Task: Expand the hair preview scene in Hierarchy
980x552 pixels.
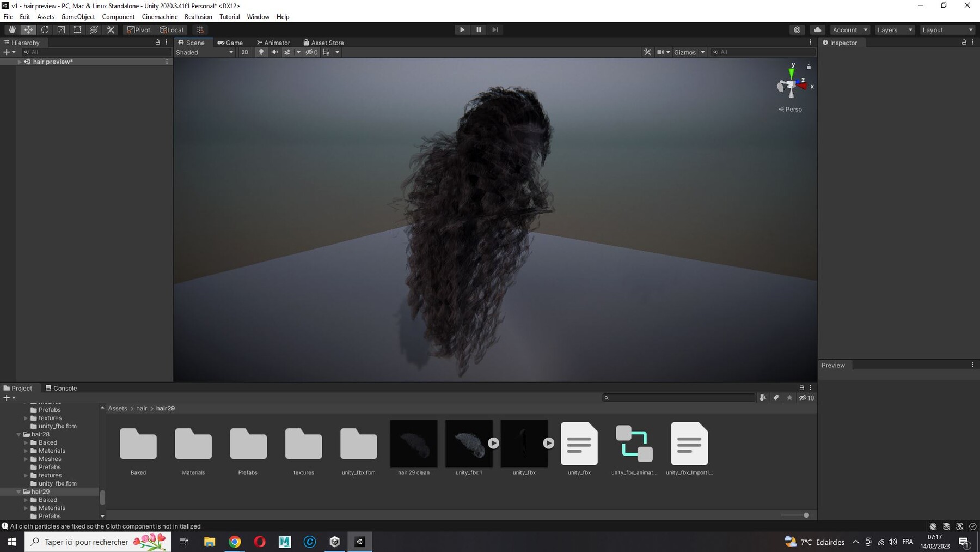Action: [20, 62]
